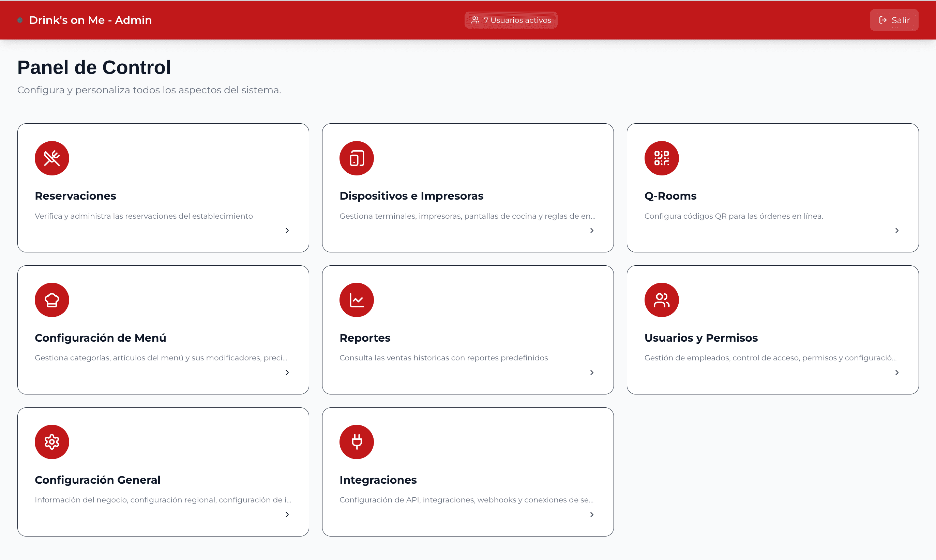Expand the Reservaciones card via its chevron
The width and height of the screenshot is (936, 560).
[287, 230]
